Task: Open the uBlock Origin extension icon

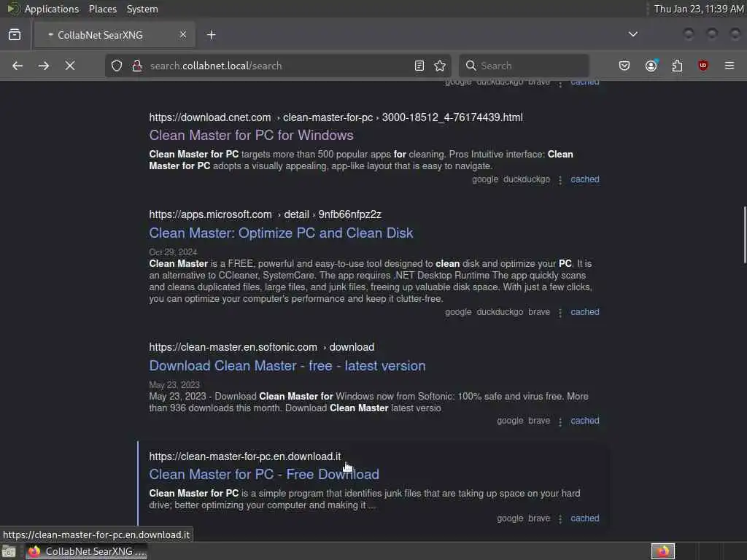Action: [703, 66]
